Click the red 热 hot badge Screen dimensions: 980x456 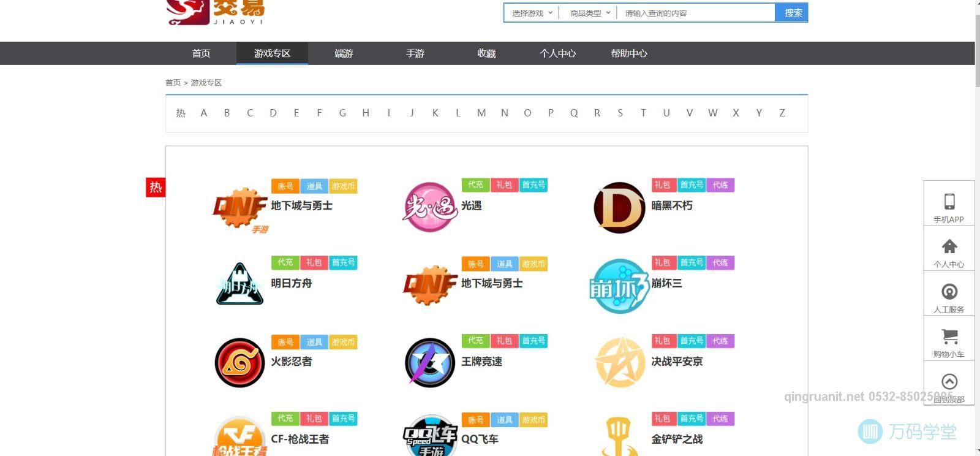pyautogui.click(x=156, y=188)
